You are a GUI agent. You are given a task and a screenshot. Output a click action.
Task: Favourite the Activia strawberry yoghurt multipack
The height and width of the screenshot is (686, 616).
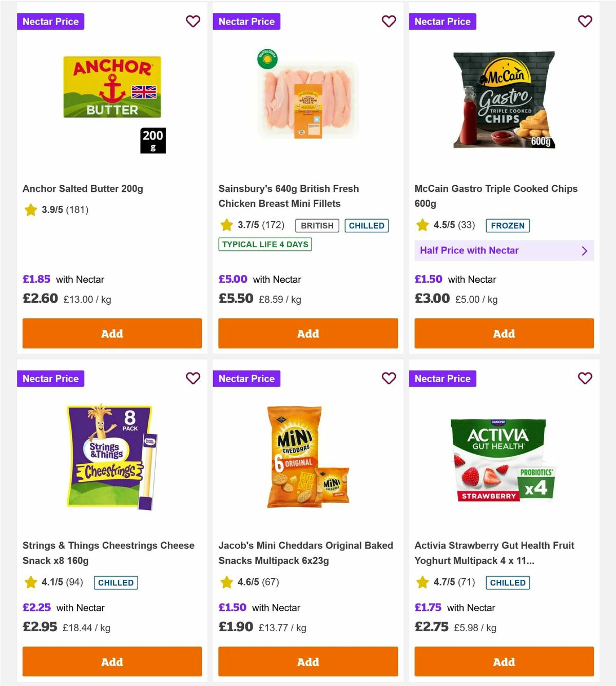tap(585, 379)
